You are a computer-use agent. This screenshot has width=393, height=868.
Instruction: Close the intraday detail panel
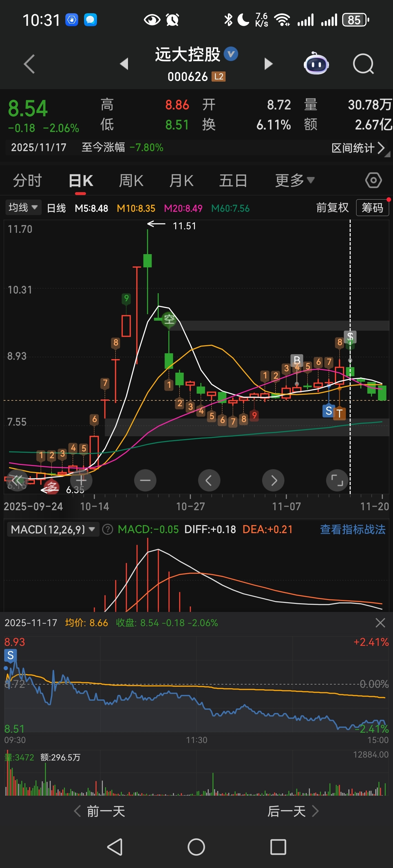[380, 623]
